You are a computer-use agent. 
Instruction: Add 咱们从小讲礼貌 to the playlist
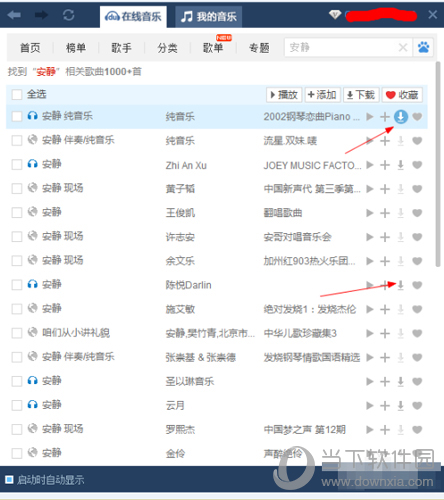(x=385, y=333)
